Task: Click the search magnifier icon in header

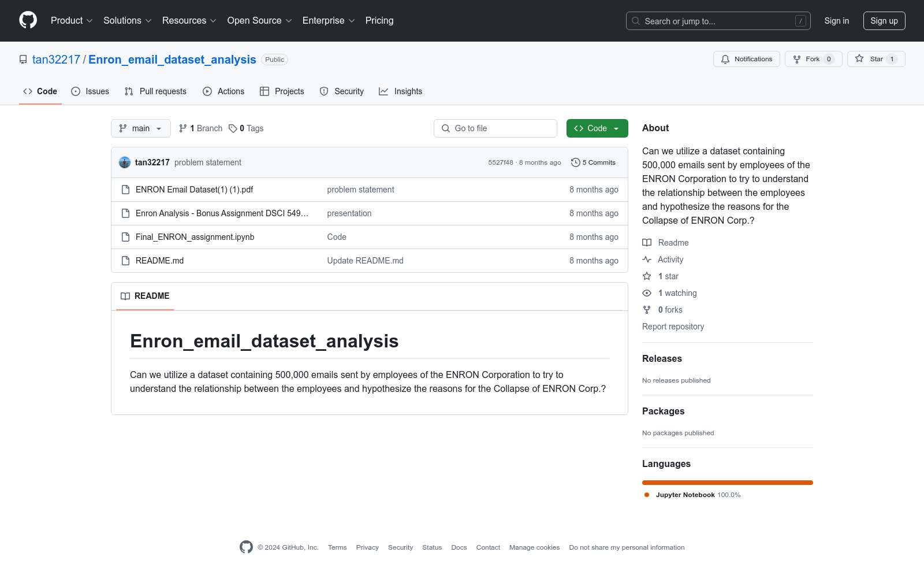Action: pyautogui.click(x=636, y=21)
